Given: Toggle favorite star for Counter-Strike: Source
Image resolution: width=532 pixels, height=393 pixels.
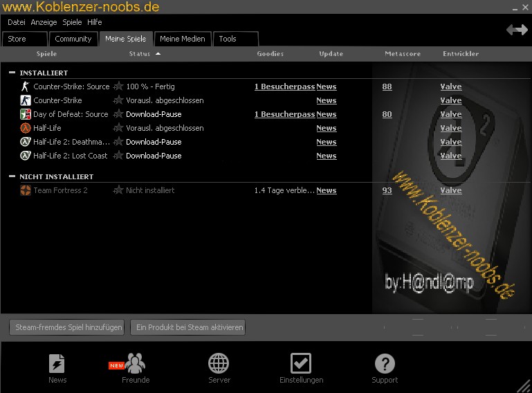Looking at the screenshot, I should pos(118,86).
